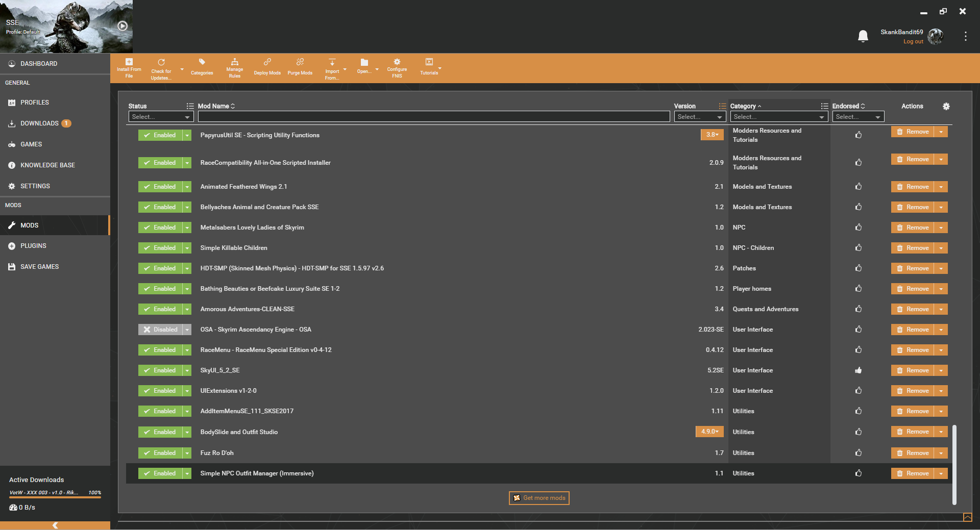980x530 pixels.
Task: Toggle Disabled status for OSA Skyrim Ascendancy Engine
Action: coord(160,330)
